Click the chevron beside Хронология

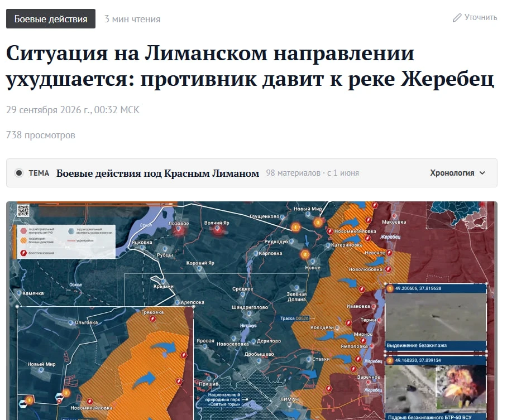pos(482,173)
